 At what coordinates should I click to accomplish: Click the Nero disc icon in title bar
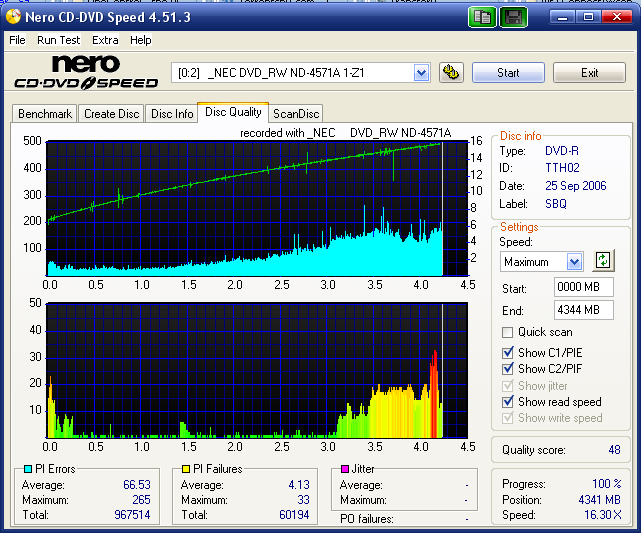pos(13,16)
